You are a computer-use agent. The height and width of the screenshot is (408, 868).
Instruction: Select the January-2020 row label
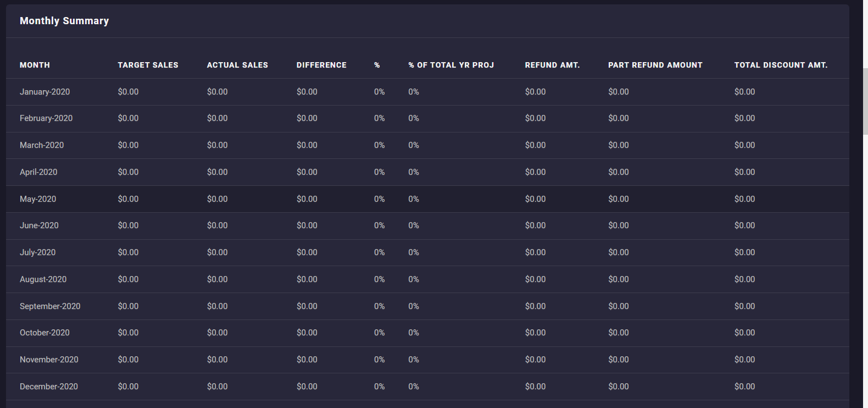coord(44,92)
